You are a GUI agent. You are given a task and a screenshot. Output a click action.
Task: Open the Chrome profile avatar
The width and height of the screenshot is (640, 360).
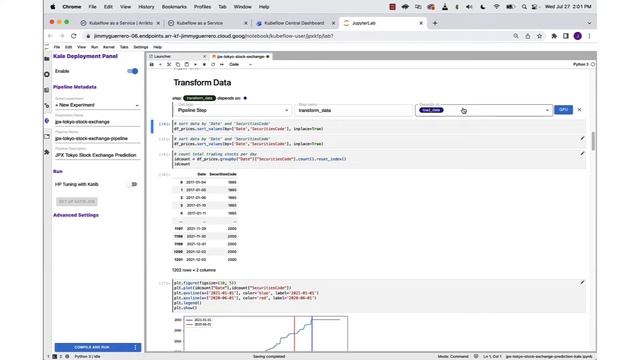[578, 36]
